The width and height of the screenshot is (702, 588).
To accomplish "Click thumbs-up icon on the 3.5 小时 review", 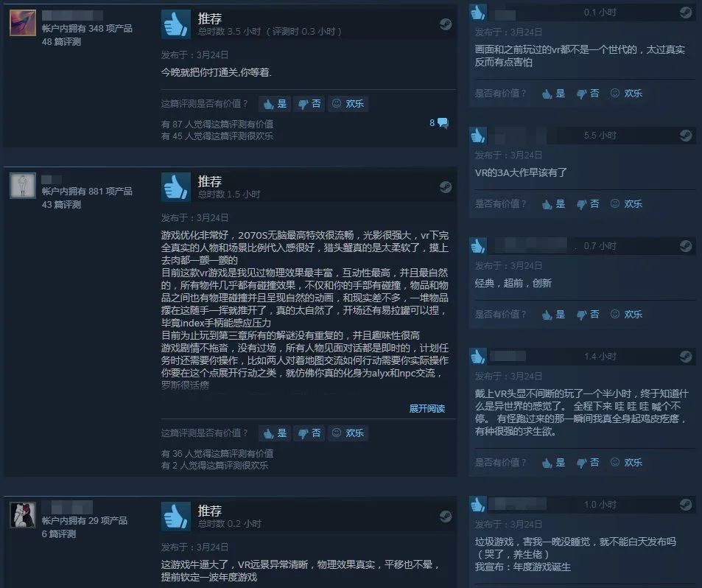I will [175, 24].
